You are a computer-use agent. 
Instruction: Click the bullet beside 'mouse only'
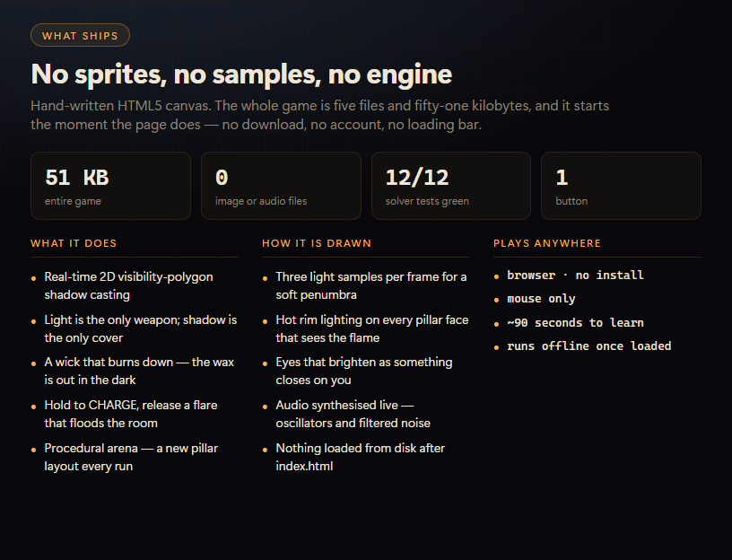(496, 300)
